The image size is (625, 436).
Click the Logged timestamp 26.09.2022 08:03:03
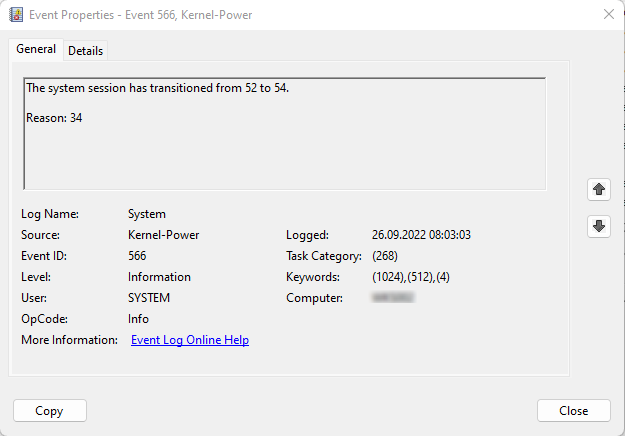(x=420, y=235)
